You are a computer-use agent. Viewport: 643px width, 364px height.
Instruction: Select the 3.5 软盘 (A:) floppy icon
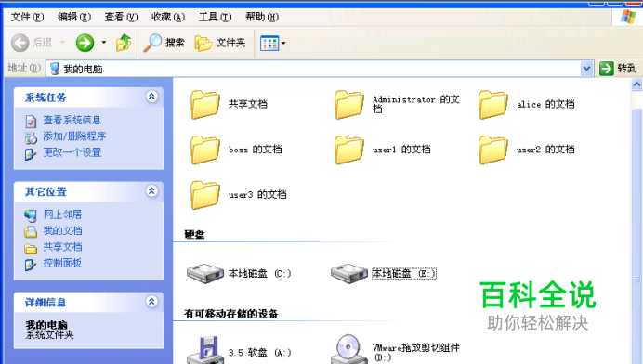coord(205,350)
